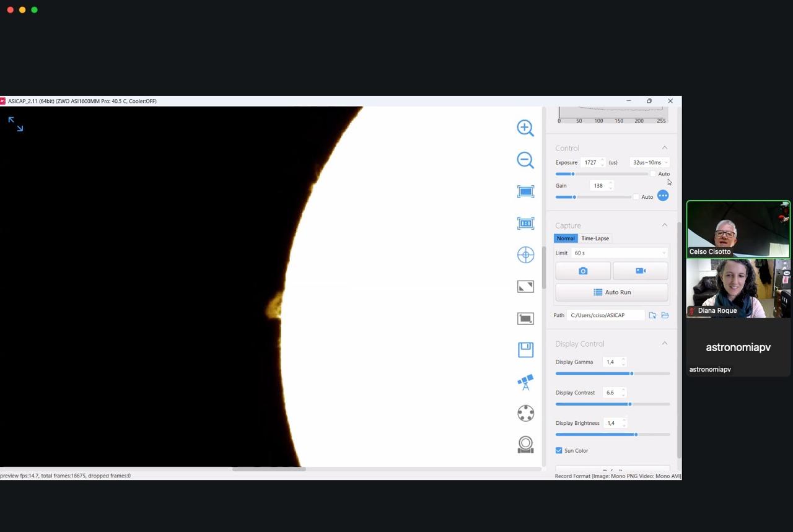
Task: Click the Display Brightness spinner arrows
Action: [624, 423]
